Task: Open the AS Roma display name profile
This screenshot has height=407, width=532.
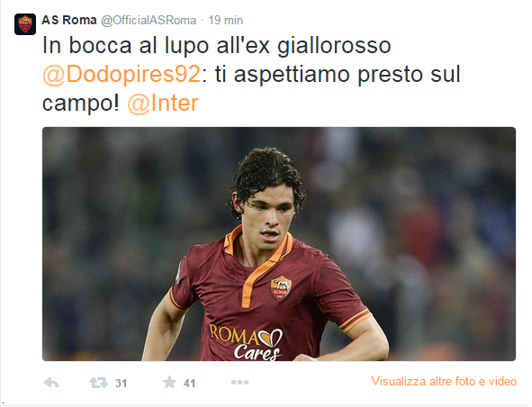Action: click(x=69, y=20)
